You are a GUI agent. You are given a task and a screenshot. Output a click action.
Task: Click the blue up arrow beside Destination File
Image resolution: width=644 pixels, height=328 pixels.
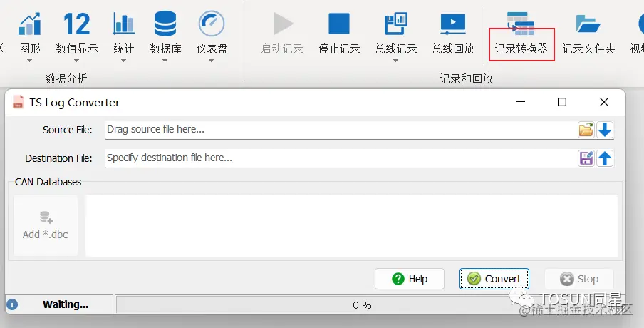click(x=605, y=158)
